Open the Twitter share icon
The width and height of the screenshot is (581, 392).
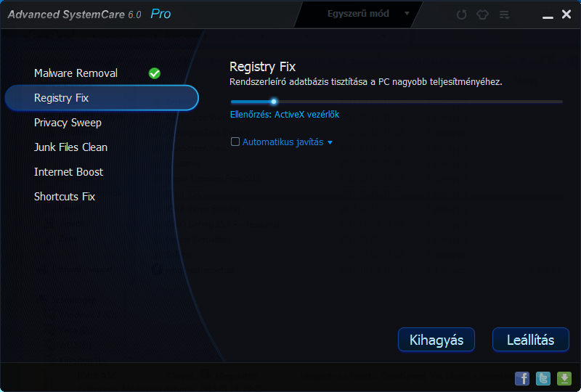543,378
